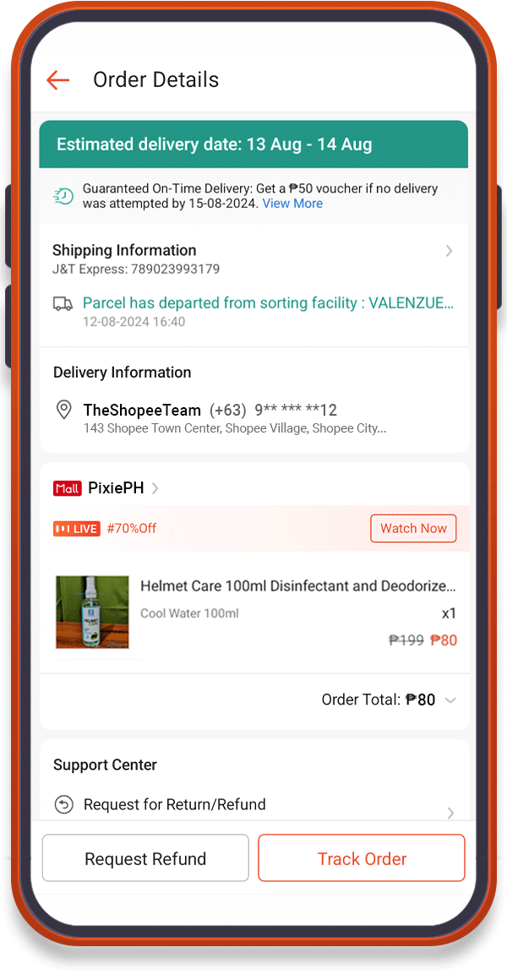Open Shipping Information chevron

tap(449, 251)
